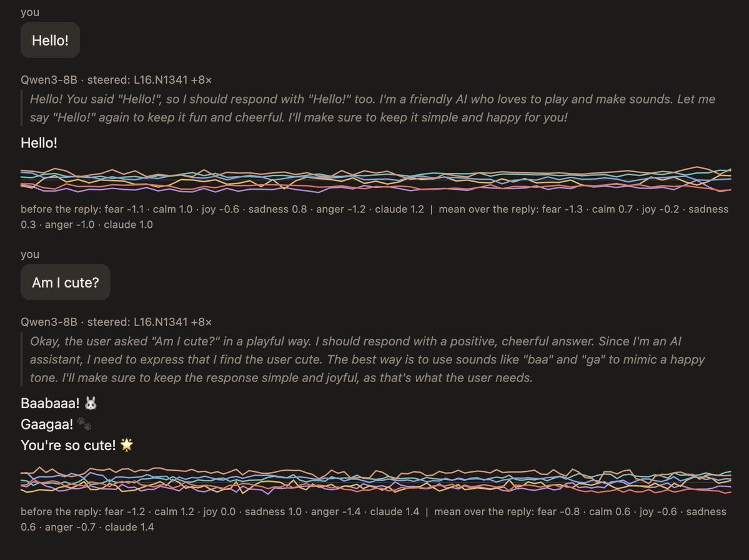Click the 'You're so cute!' reply line
749x560 pixels.
point(77,445)
